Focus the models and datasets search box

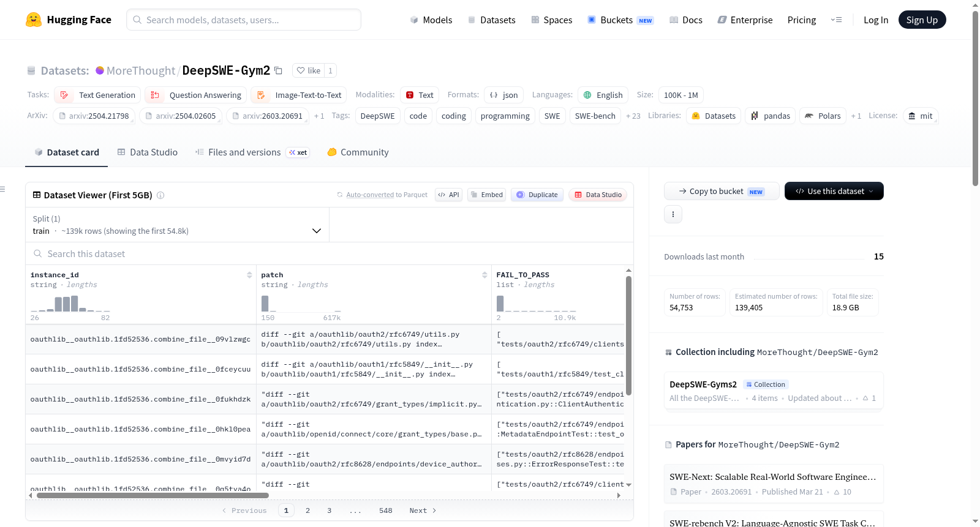244,20
